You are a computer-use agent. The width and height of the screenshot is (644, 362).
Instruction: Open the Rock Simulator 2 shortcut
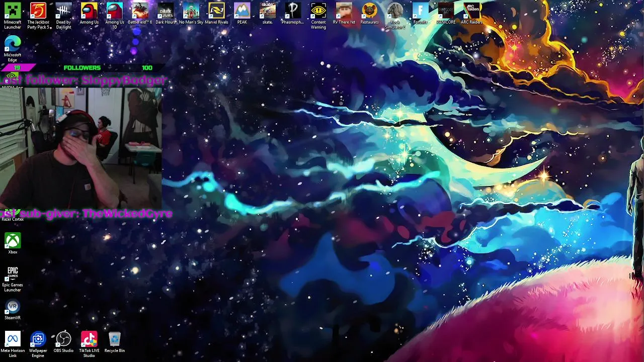(x=395, y=16)
